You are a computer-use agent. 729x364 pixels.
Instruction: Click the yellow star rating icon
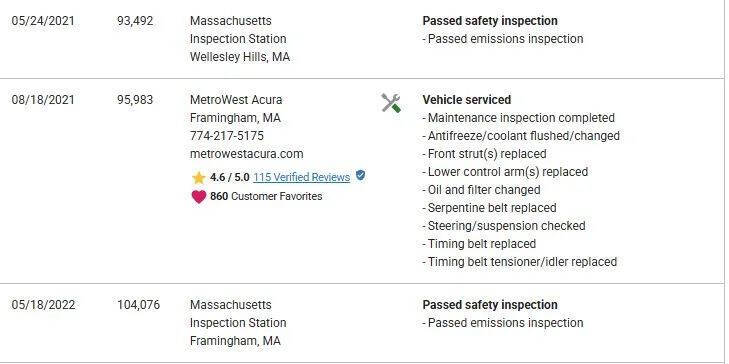(199, 178)
